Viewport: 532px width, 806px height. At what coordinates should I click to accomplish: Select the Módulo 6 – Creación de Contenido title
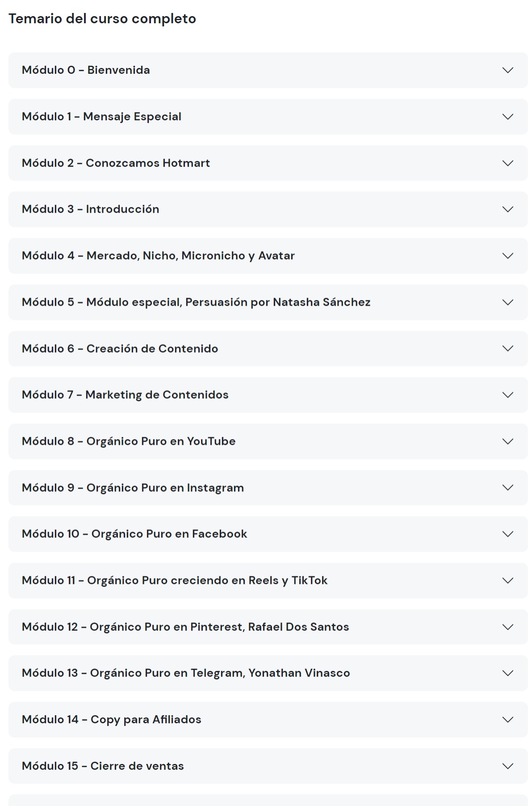(x=120, y=349)
